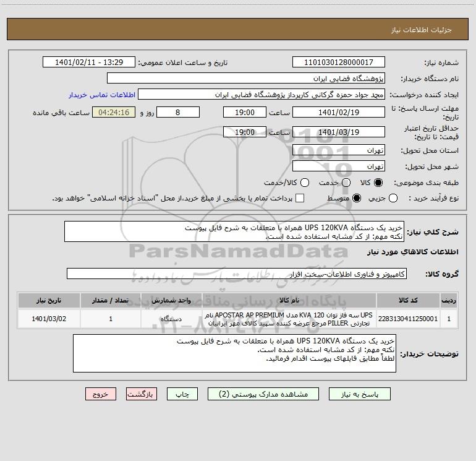Image resolution: width=476 pixels, height=461 pixels.
Task: Click the delivery province field تهران
Action: [339, 150]
